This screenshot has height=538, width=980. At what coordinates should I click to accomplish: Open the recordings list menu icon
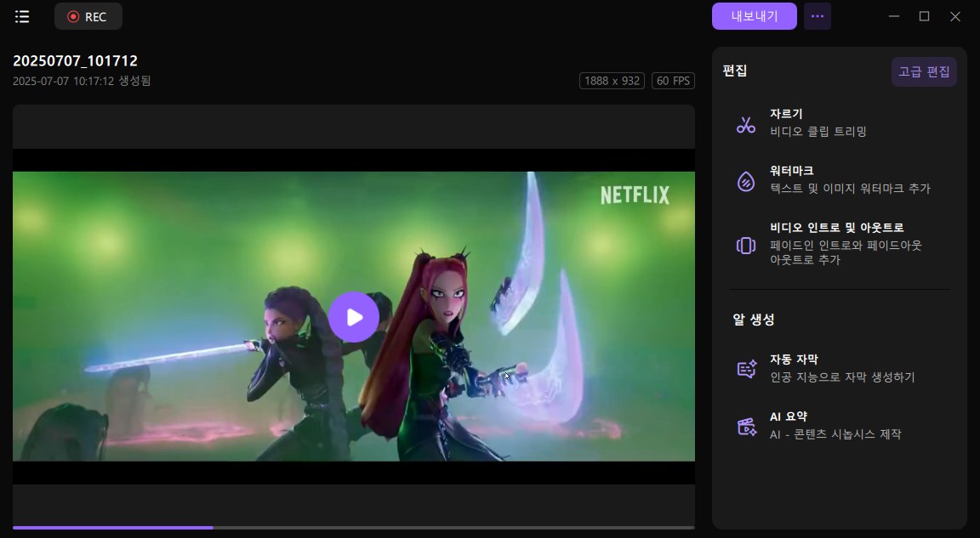[22, 17]
